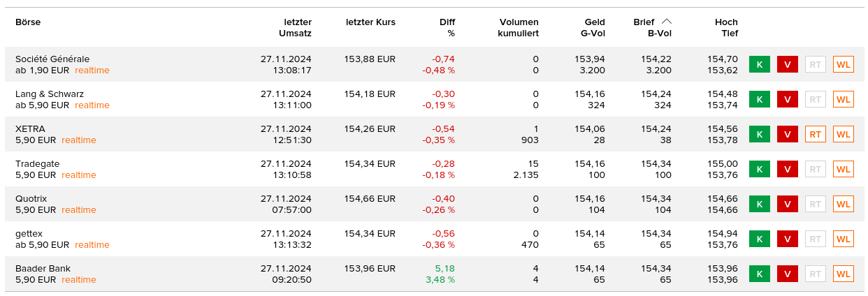Screen dimensions: 868x296
Task: Click WL button in Société Générale row
Action: pos(844,64)
